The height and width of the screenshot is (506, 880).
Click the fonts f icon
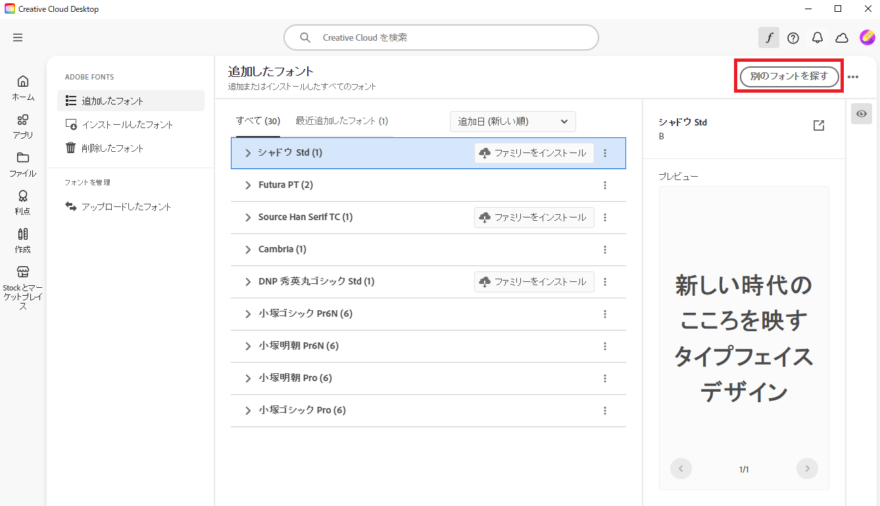pyautogui.click(x=769, y=38)
